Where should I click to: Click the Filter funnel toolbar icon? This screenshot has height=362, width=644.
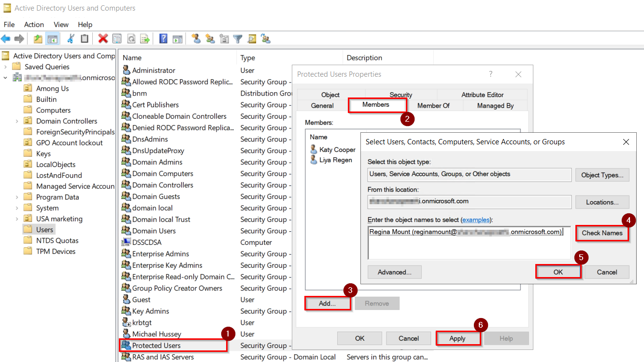coord(238,39)
